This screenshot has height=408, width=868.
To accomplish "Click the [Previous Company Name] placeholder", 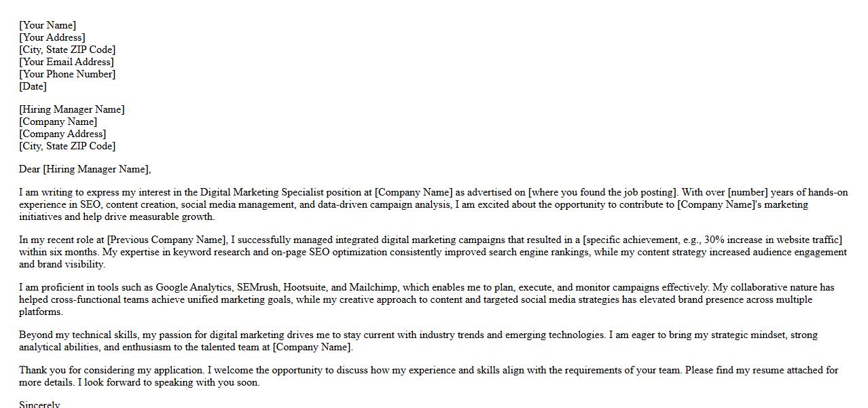I will click(166, 240).
